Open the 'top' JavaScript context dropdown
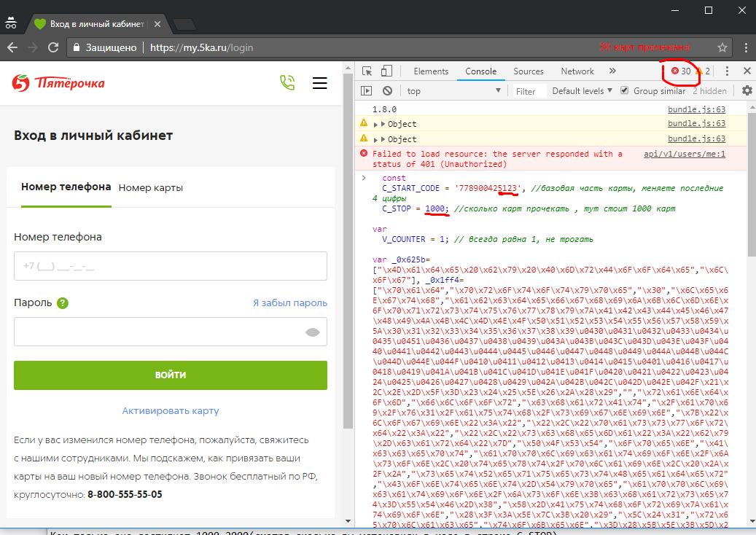Screen dimensions: 756x535 pos(453,90)
